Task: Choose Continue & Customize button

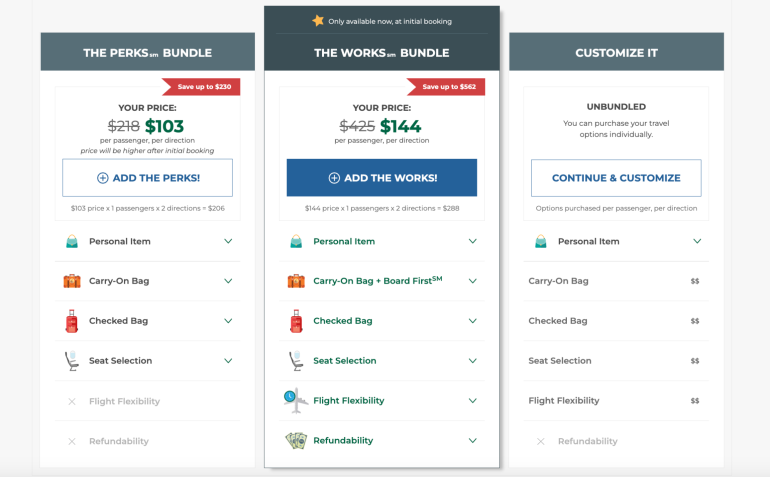Action: (616, 178)
